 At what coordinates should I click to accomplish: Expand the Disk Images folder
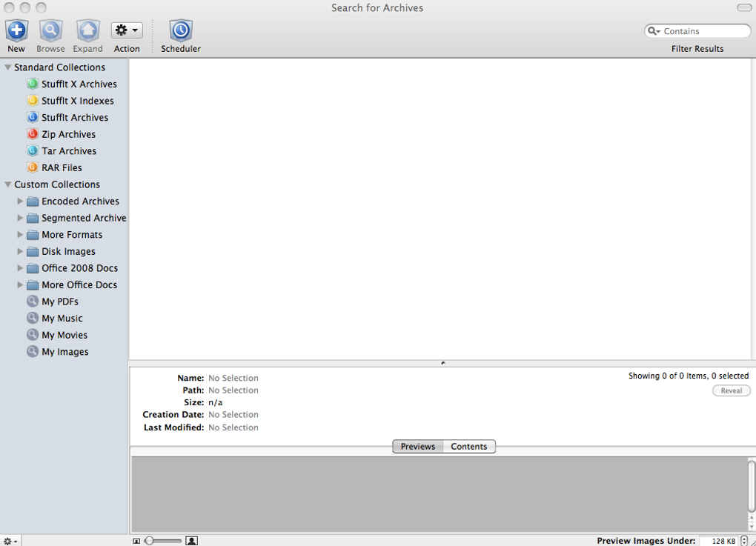tap(20, 251)
